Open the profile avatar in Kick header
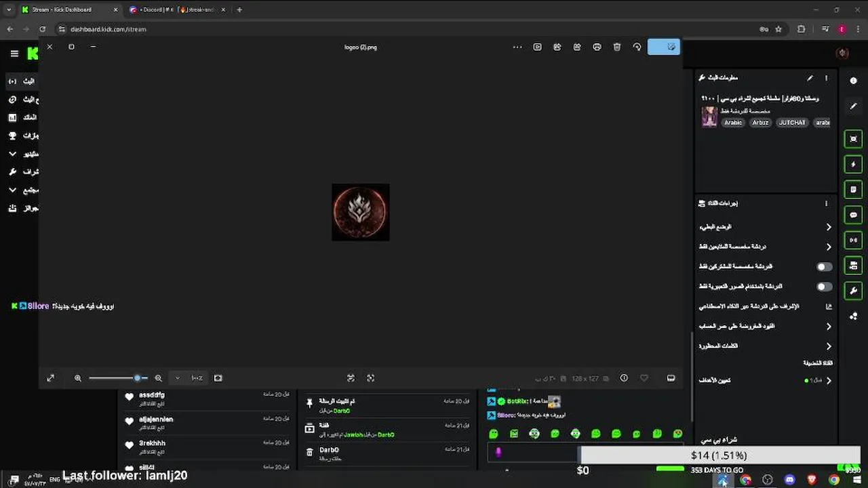This screenshot has height=488, width=868. [x=843, y=54]
